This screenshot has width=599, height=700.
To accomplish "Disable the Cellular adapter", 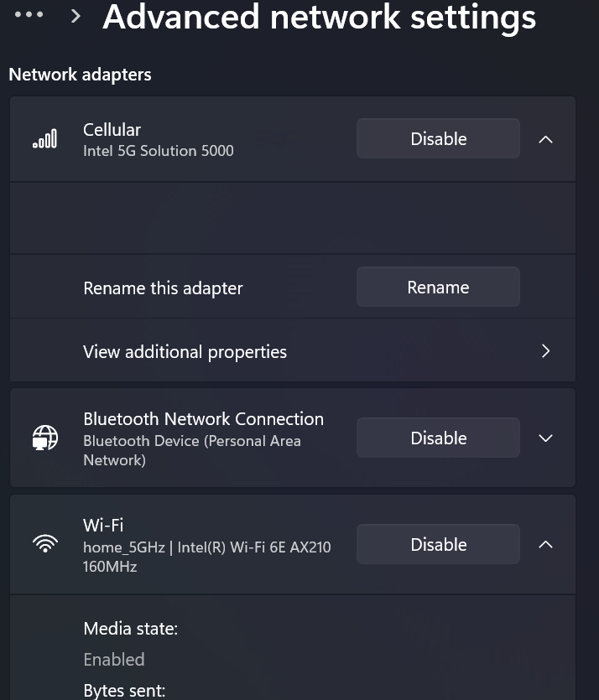I will 438,139.
